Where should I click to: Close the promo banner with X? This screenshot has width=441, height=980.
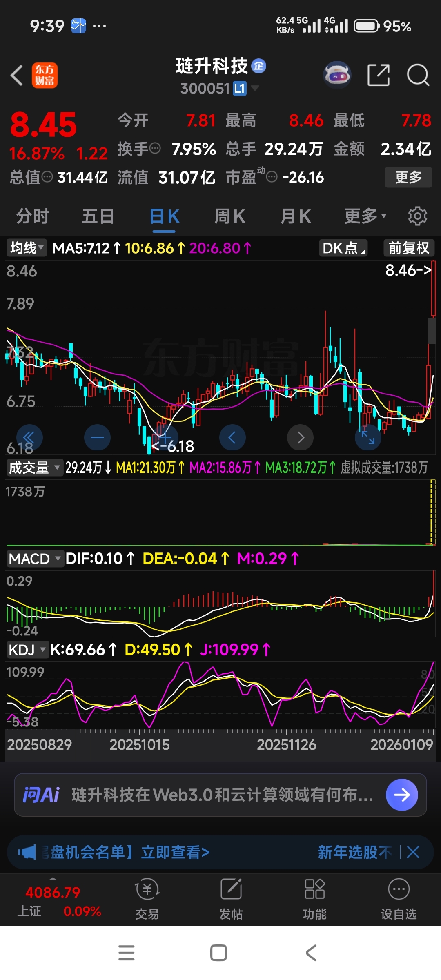[413, 852]
